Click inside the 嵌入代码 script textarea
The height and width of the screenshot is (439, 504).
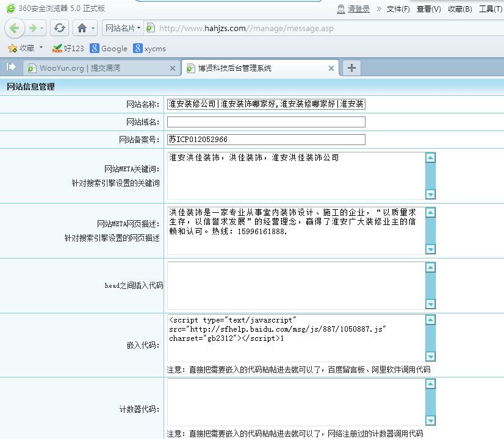297,338
